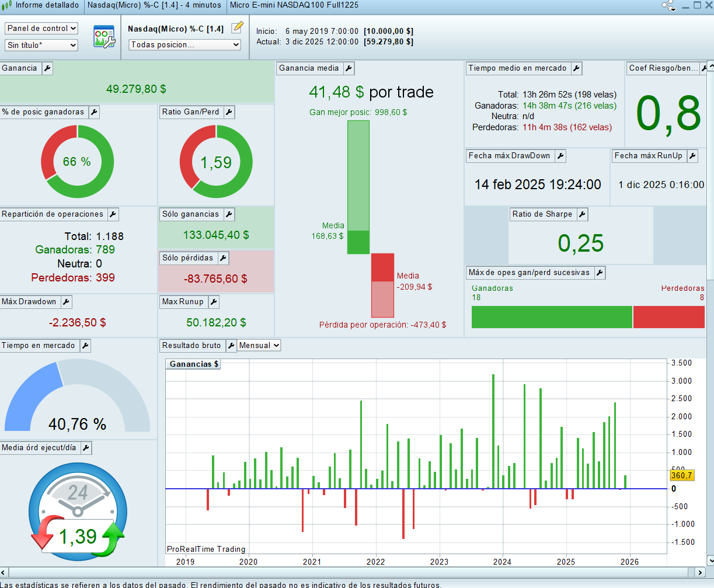Open the Panel de control dropdown

(x=41, y=29)
